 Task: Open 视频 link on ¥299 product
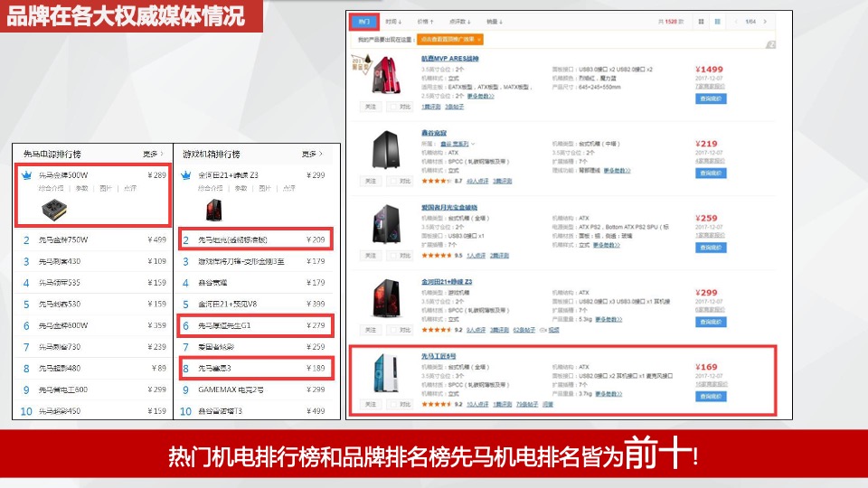coord(553,331)
